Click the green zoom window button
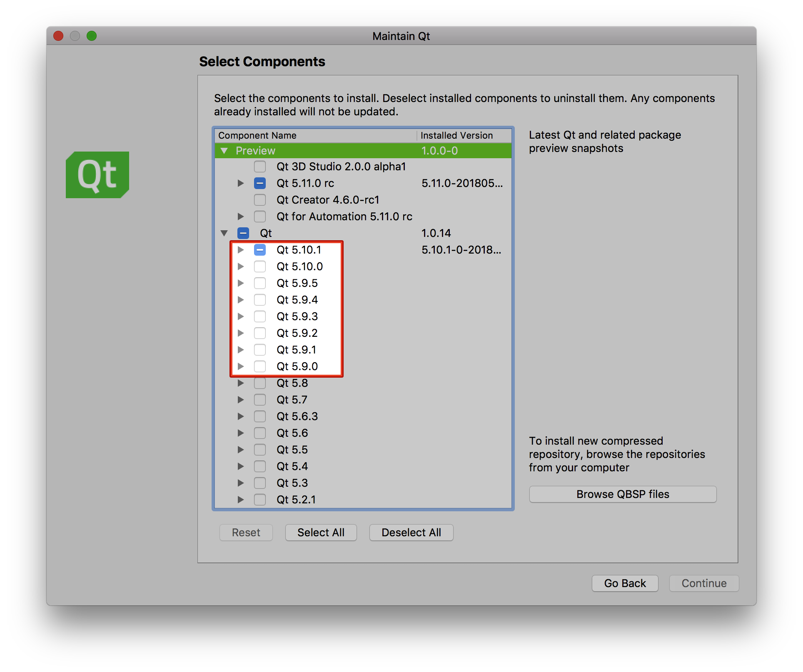803x672 pixels. pyautogui.click(x=92, y=36)
